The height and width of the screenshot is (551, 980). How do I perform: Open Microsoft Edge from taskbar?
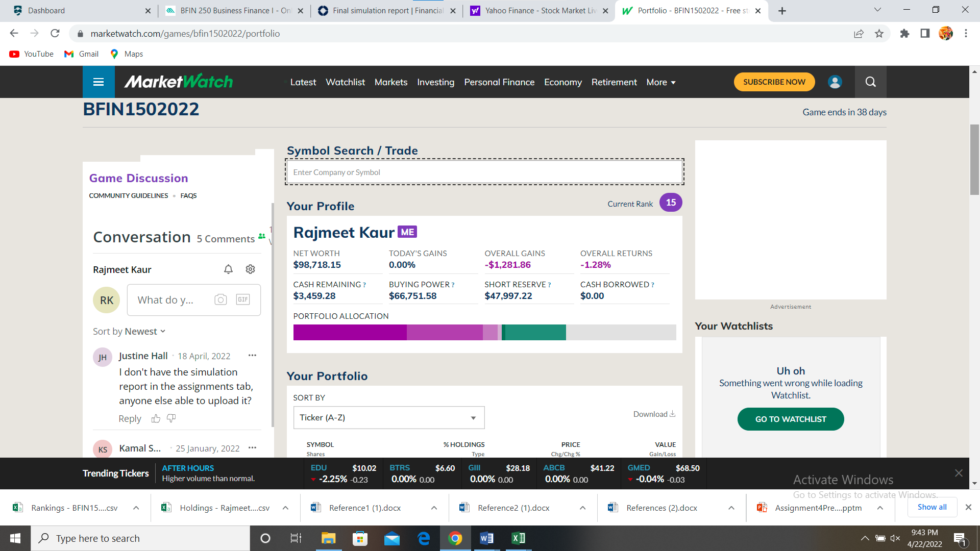click(423, 538)
